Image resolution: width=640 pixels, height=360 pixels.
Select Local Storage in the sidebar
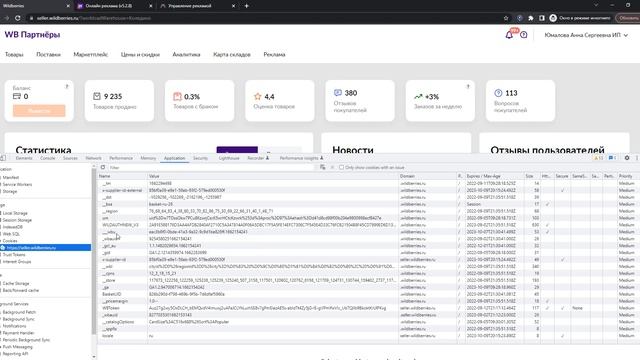[15, 213]
